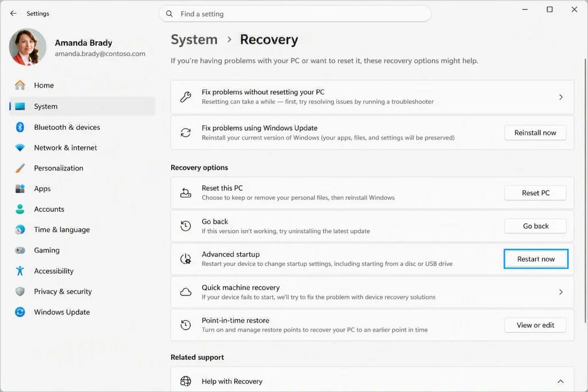Click the Reset PC button
588x392 pixels.
click(535, 193)
